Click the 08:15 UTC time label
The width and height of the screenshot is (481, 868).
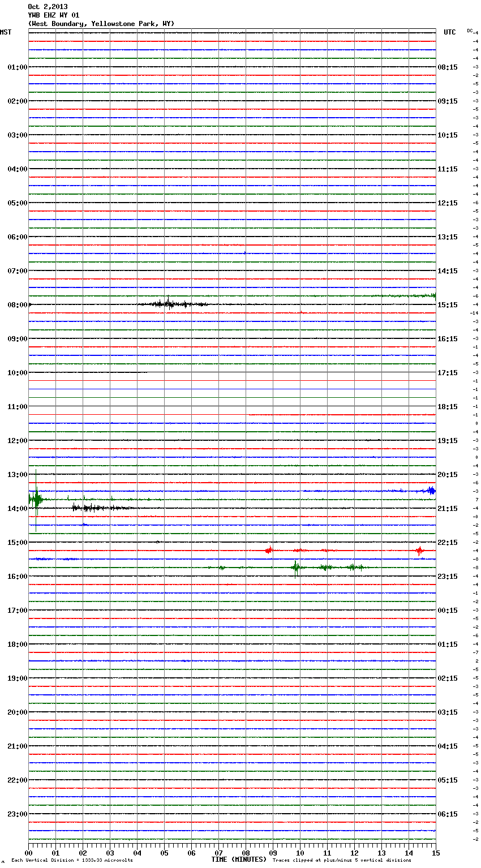point(448,67)
